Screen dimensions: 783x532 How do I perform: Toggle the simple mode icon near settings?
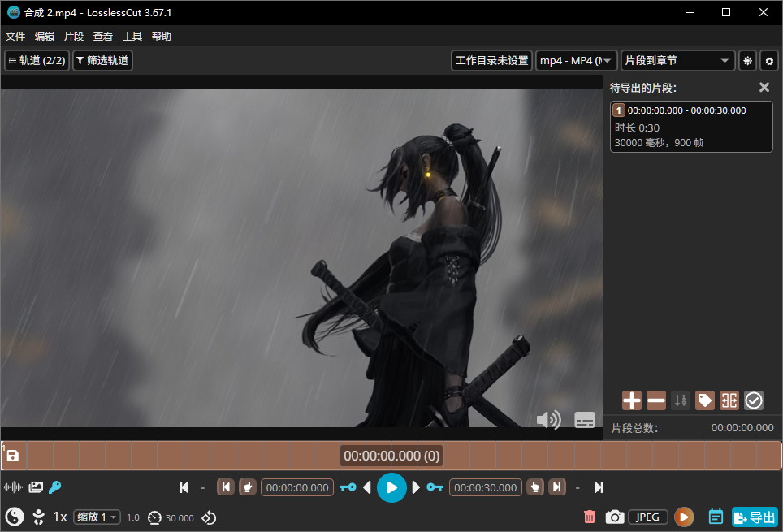[x=747, y=60]
